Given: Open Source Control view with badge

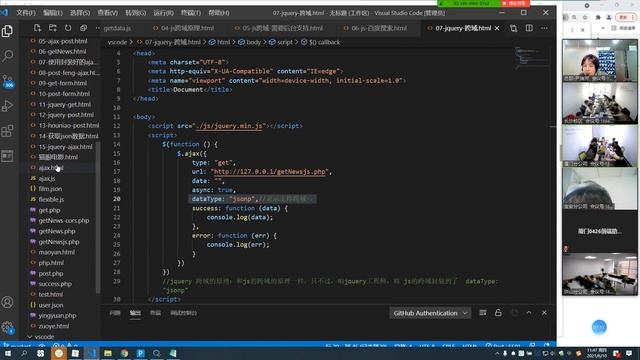Looking at the screenshot, I should pos(7,81).
